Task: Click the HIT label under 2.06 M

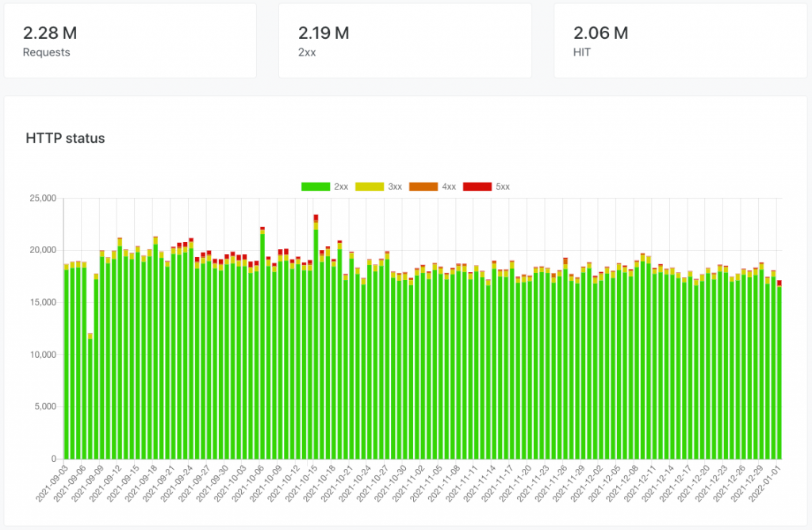Action: click(x=581, y=52)
